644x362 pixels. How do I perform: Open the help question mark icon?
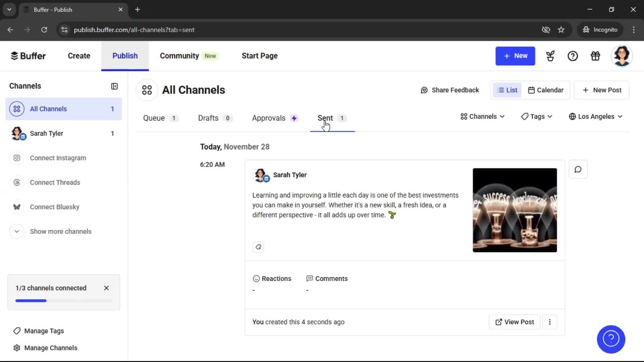[x=573, y=56]
